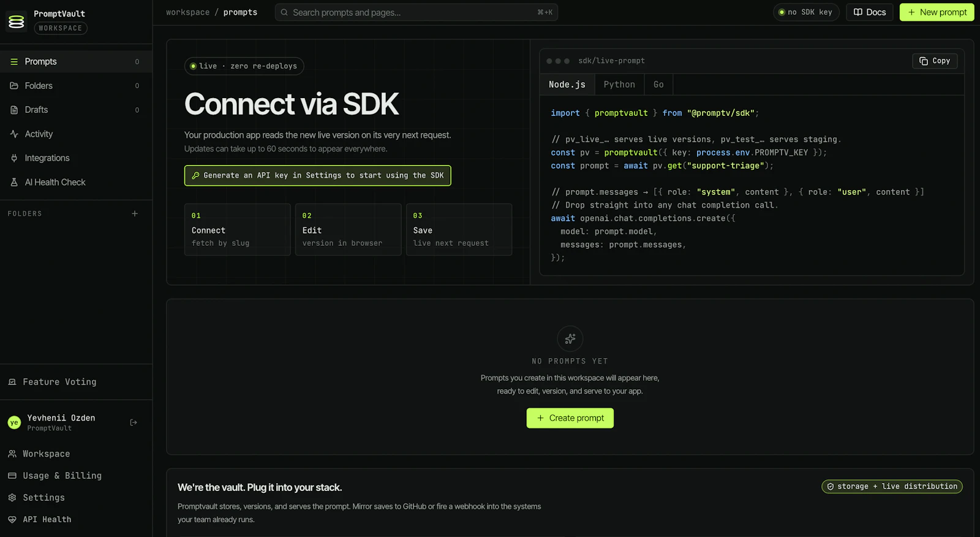This screenshot has height=537, width=980.
Task: Click storage + live distribution badge
Action: (x=892, y=487)
